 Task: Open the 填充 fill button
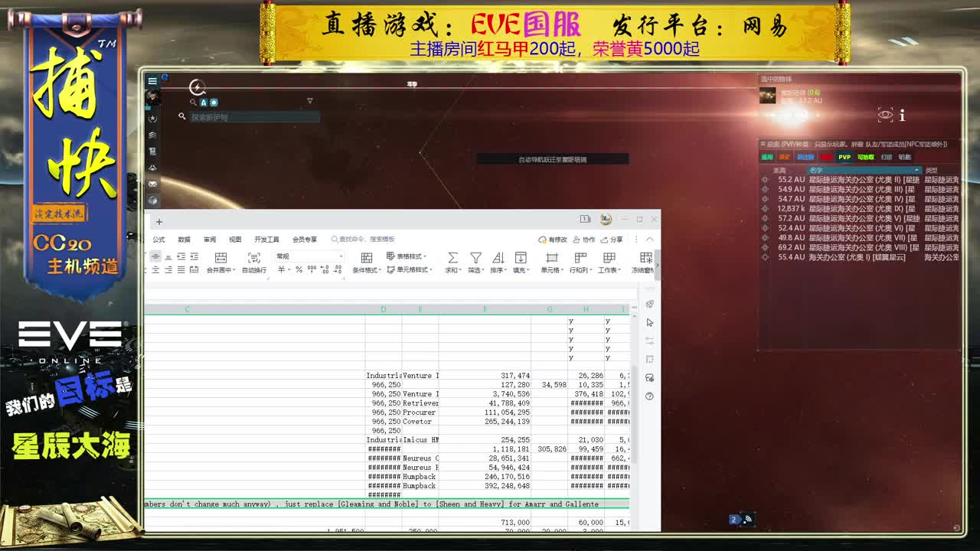click(521, 262)
